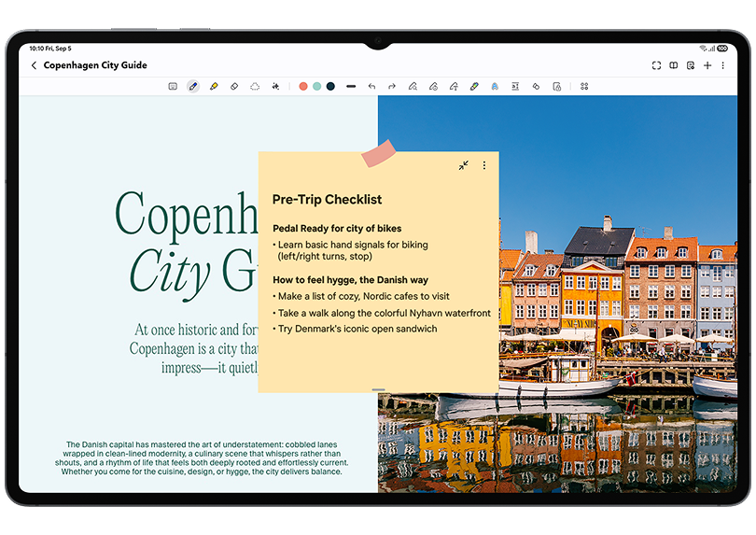Screen dimensions: 756x535
Task: Open the app's main more options menu
Action: click(x=723, y=65)
